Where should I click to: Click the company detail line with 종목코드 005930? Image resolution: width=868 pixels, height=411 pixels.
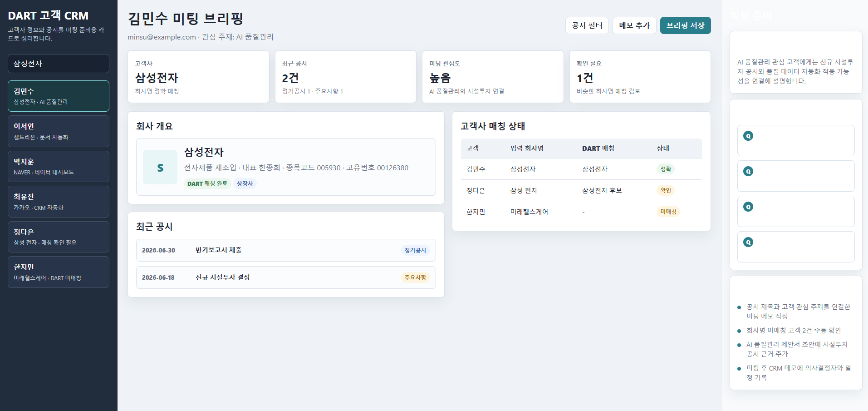pos(296,168)
